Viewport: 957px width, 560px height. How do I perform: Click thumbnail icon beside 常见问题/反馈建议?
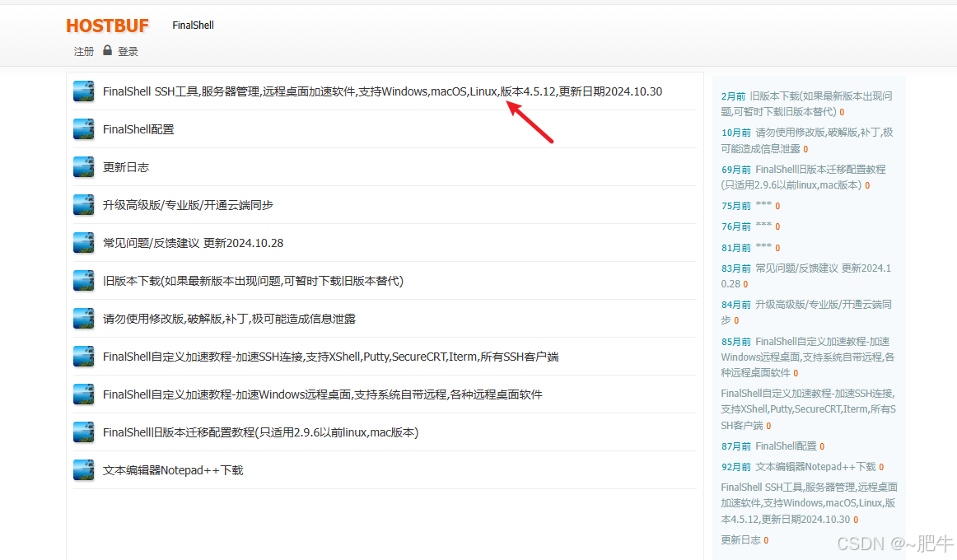(x=84, y=243)
